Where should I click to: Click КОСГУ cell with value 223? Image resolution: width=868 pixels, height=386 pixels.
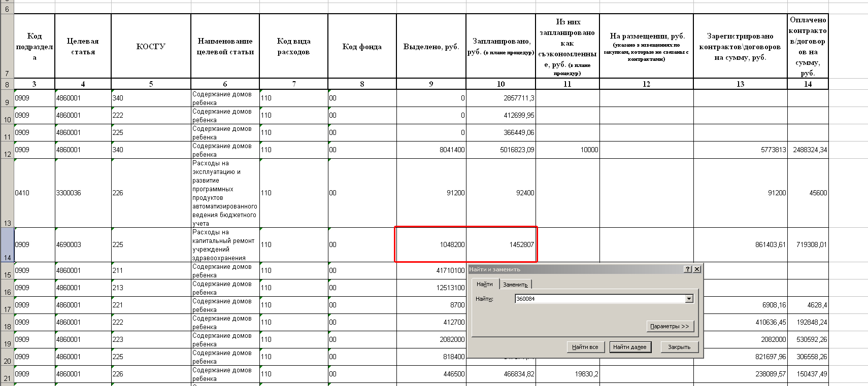pyautogui.click(x=151, y=339)
